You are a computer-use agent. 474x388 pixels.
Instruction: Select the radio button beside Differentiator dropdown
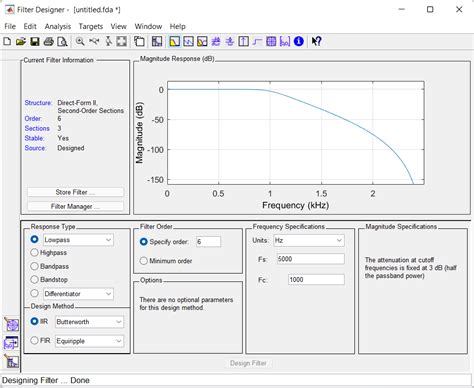(x=34, y=293)
